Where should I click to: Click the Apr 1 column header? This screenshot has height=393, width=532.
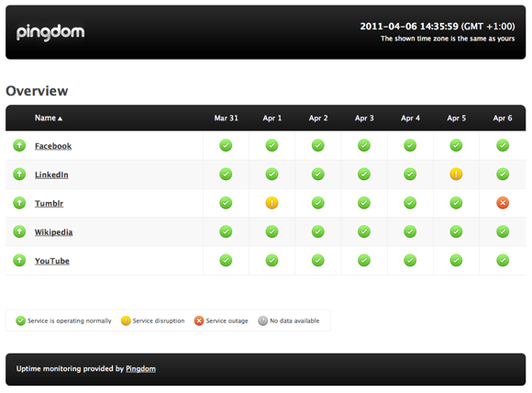click(272, 118)
